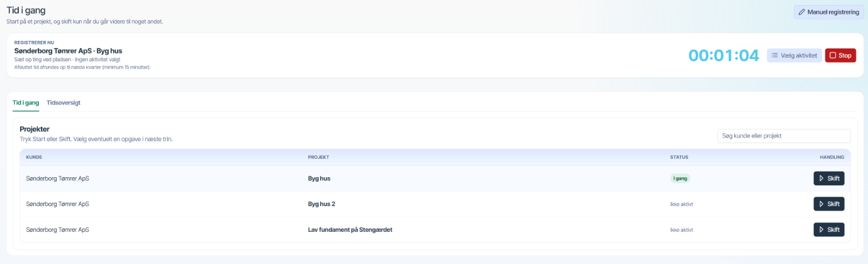The height and width of the screenshot is (264, 868).
Task: Click Skift for Lav fundament på Stengærdet
Action: [829, 230]
